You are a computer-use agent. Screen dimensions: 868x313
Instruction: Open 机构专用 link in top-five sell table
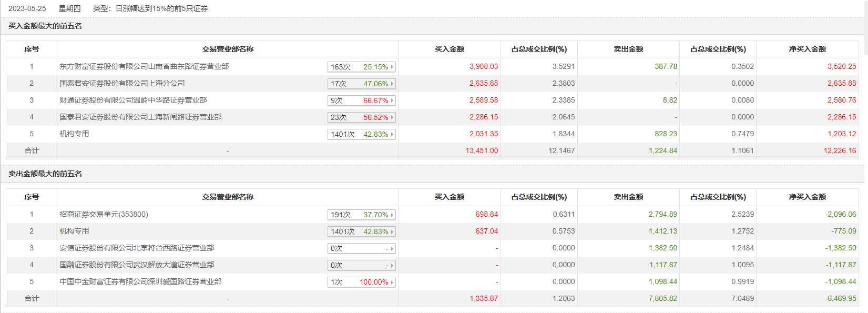tap(74, 231)
